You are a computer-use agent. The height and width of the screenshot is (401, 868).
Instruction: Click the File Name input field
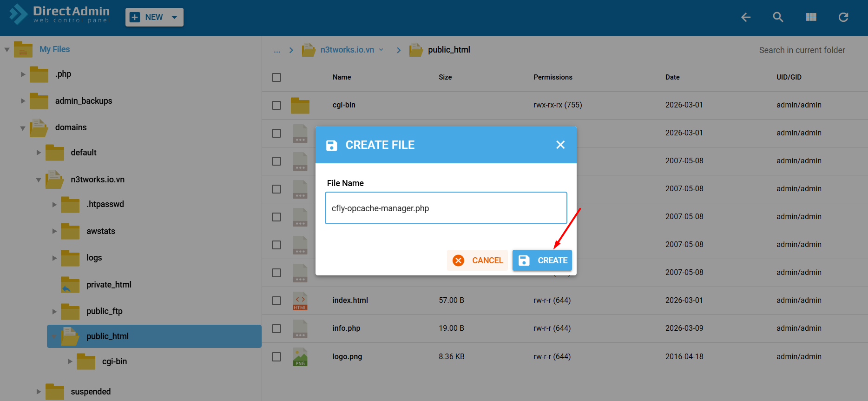tap(446, 208)
